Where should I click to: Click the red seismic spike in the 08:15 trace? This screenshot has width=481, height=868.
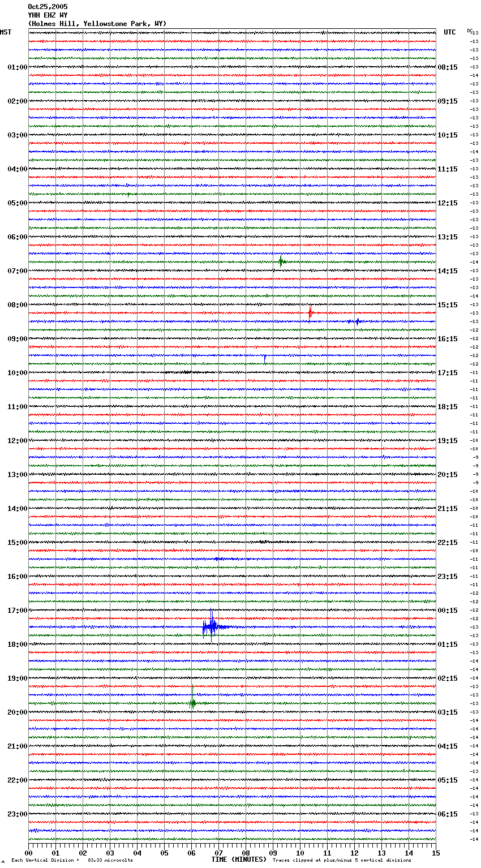click(311, 313)
